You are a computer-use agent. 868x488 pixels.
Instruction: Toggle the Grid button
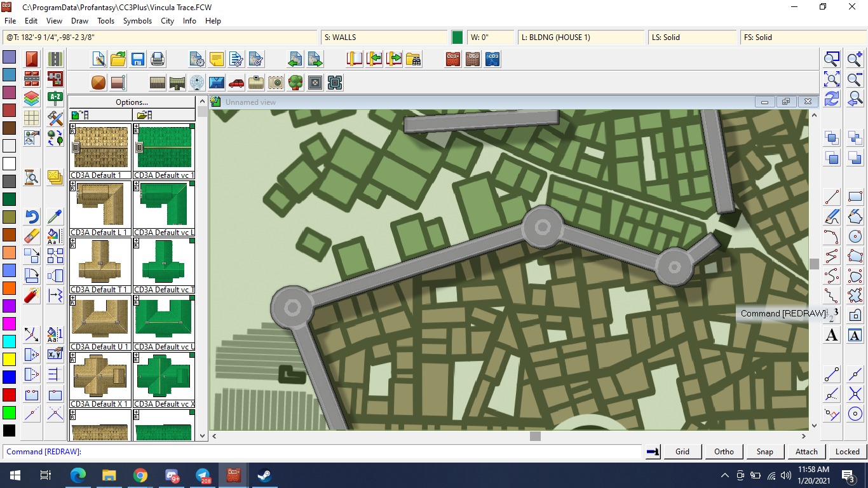pos(682,452)
